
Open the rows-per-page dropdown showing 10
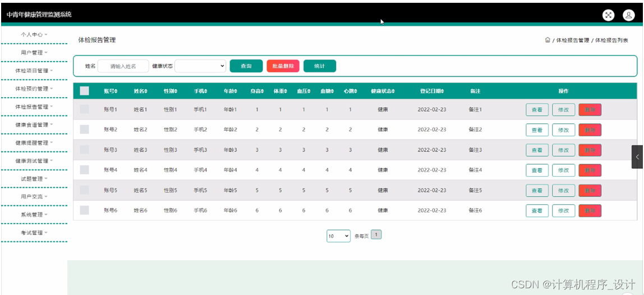[338, 236]
